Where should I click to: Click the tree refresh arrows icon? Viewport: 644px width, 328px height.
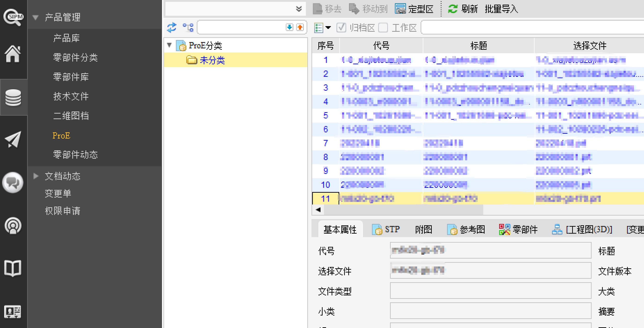click(x=172, y=28)
